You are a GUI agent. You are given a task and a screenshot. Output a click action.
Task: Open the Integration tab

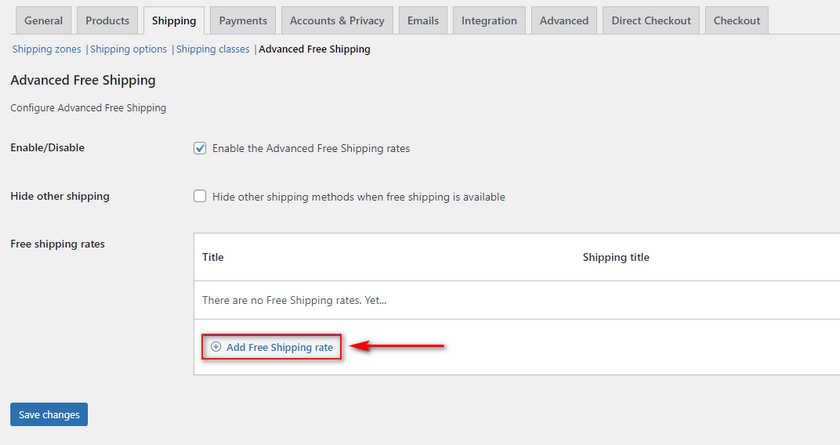click(489, 20)
